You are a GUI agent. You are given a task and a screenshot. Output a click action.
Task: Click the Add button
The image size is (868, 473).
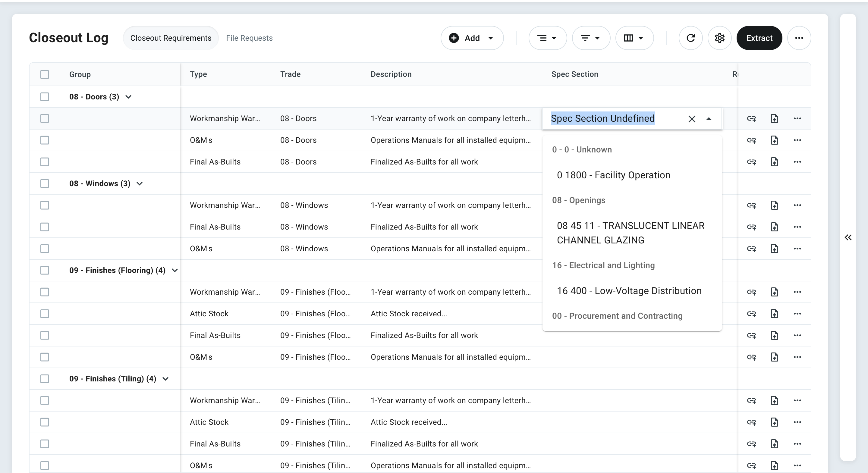coord(472,38)
